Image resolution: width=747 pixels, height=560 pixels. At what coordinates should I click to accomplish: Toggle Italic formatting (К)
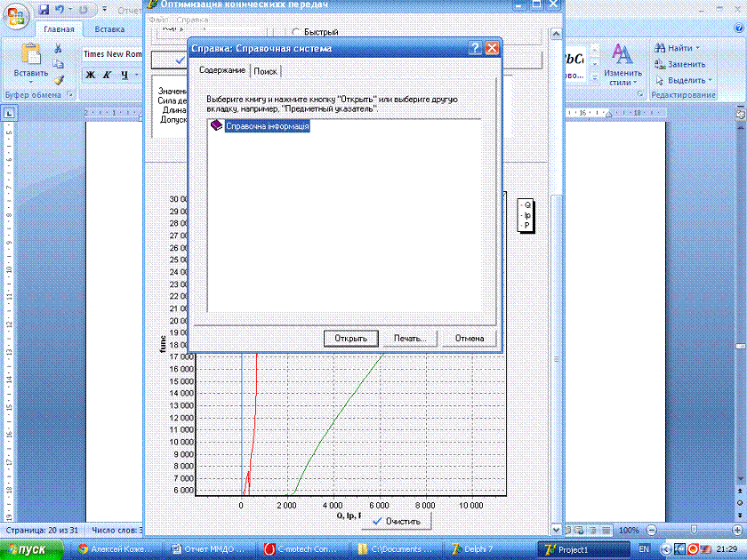(x=106, y=76)
